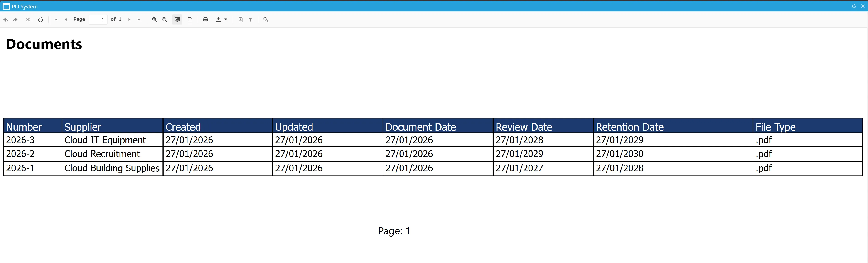Toggle the document map icon
Viewport: 868px width, 263px height.
241,20
